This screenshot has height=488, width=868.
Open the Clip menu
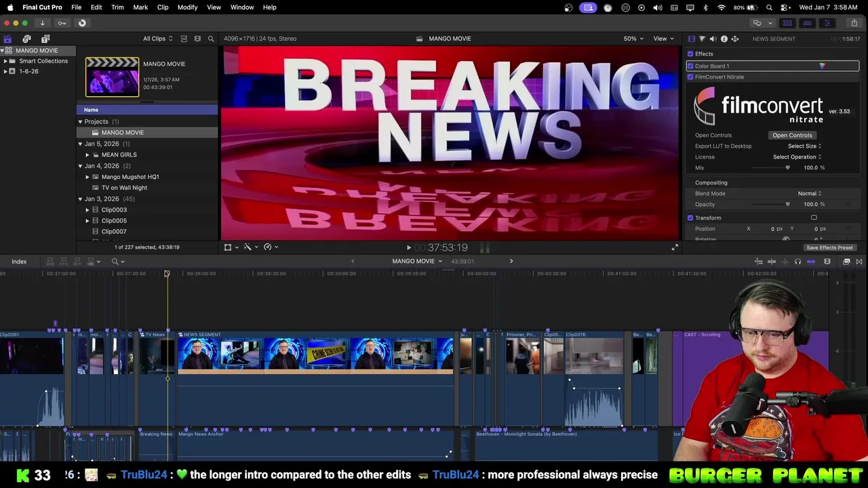pyautogui.click(x=163, y=7)
